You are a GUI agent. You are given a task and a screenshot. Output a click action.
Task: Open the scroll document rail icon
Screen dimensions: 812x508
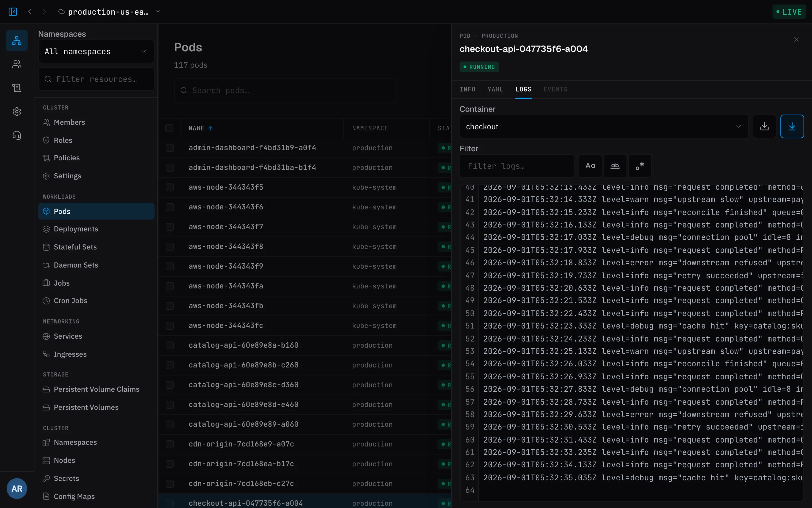(17, 88)
